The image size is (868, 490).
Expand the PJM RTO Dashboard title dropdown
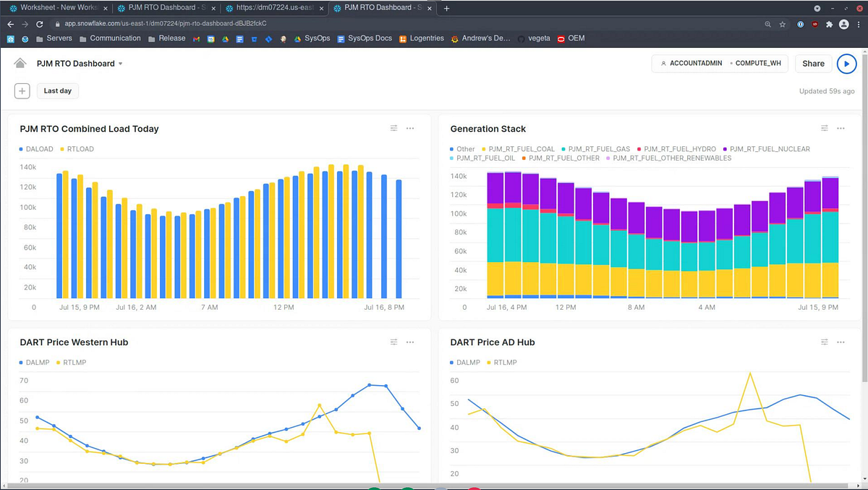click(120, 63)
